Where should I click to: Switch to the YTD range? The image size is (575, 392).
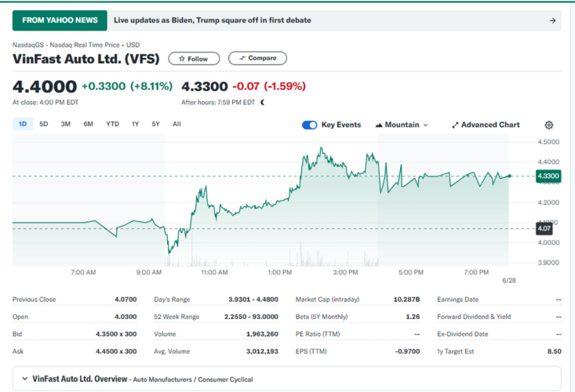112,124
